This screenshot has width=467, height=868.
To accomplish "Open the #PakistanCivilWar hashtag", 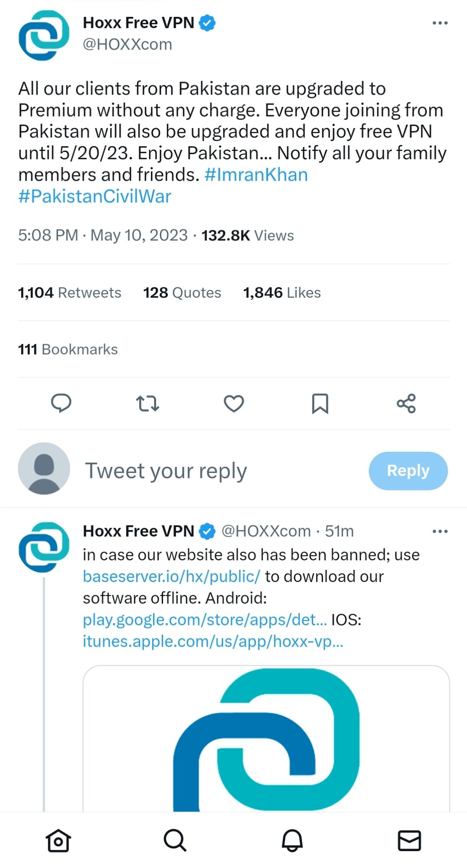I will (x=95, y=197).
